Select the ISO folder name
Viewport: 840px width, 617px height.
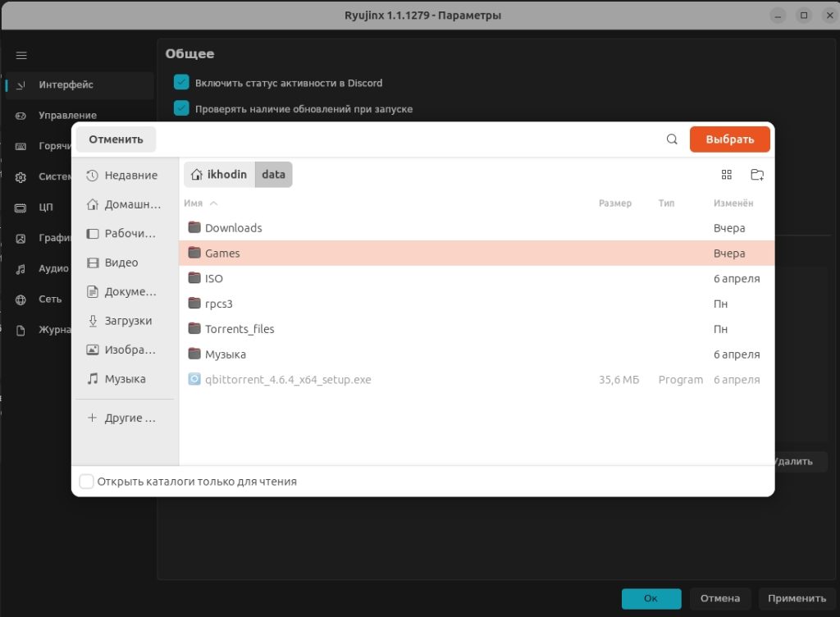coord(214,278)
